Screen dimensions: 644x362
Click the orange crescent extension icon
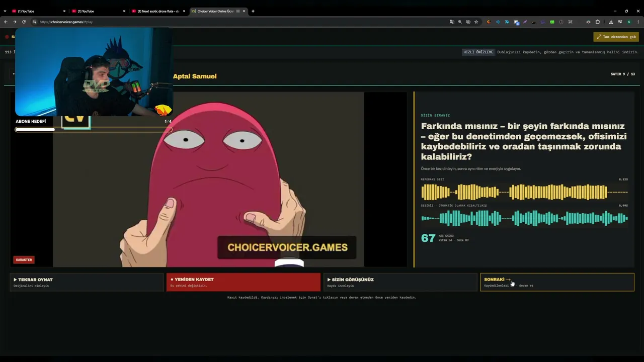[x=489, y=22]
